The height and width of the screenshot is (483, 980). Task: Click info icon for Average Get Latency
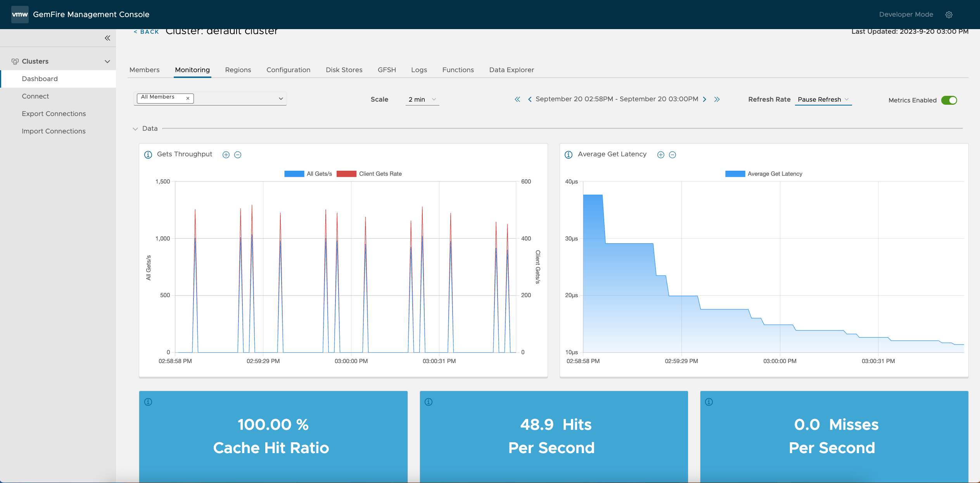coord(569,155)
